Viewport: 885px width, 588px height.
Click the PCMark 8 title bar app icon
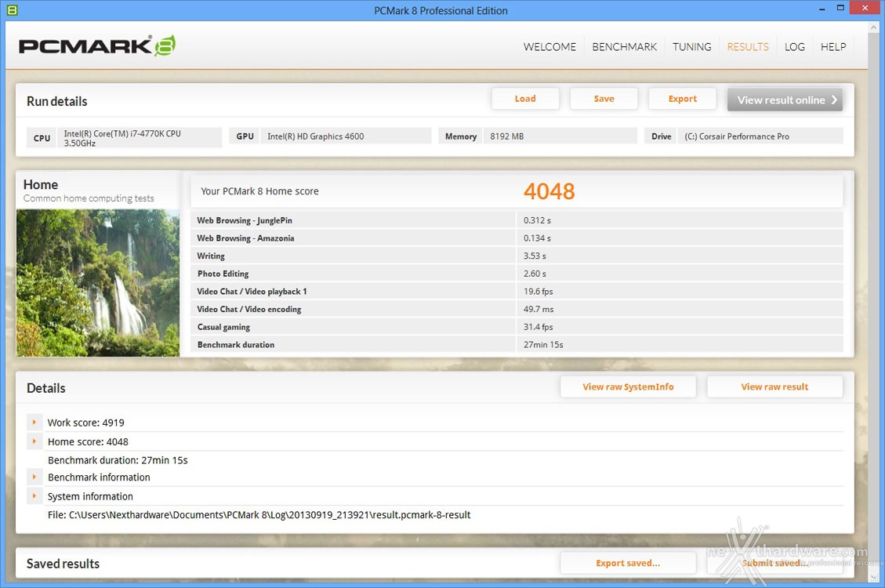tap(12, 9)
